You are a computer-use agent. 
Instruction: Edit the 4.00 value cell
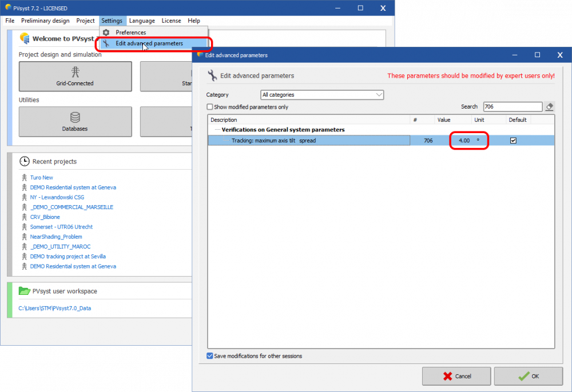click(461, 141)
